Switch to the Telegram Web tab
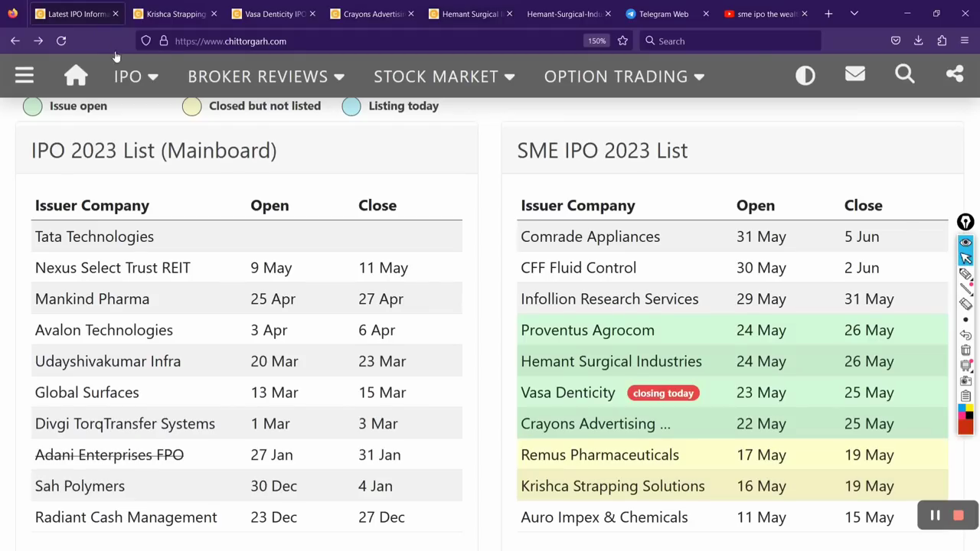Image resolution: width=980 pixels, height=551 pixels. point(663,14)
